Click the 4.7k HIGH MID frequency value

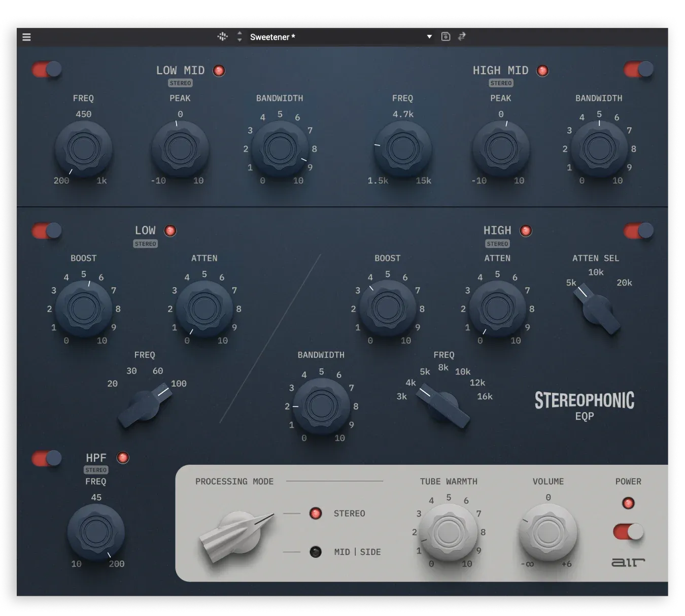(x=403, y=114)
